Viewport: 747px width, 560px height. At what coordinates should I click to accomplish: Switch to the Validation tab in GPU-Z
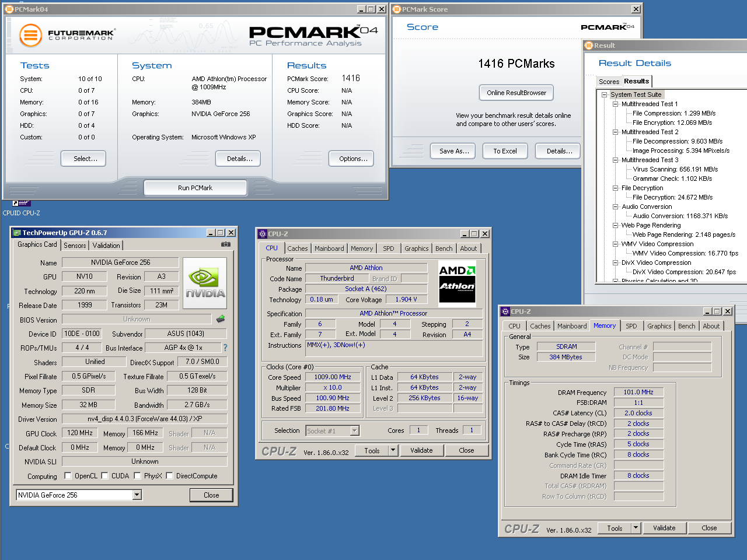pos(106,246)
